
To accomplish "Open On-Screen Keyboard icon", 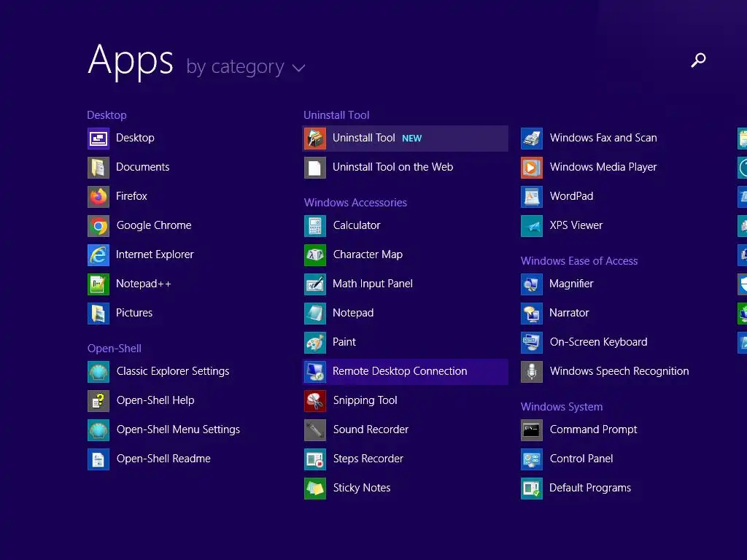I will (532, 342).
